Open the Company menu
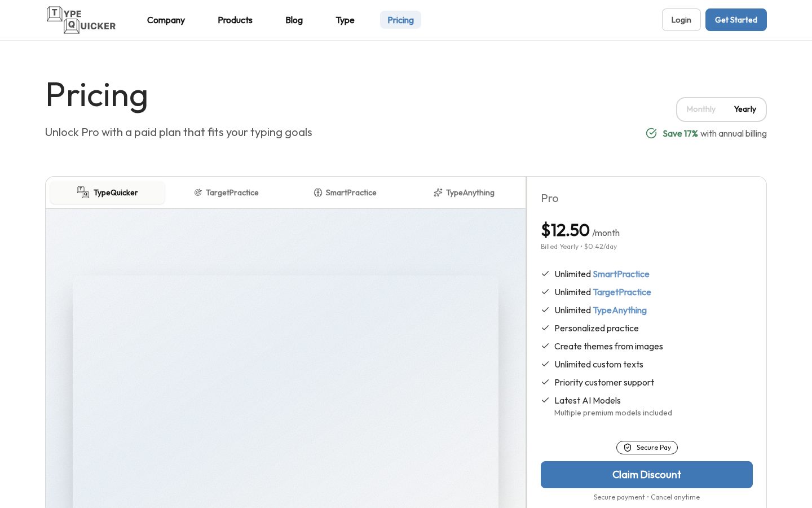Viewport: 812px width, 508px height. (166, 20)
